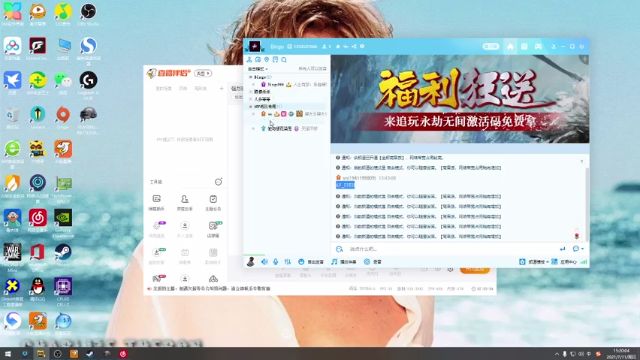
Task: Select the first scene tab in companion window
Action: pos(164,89)
